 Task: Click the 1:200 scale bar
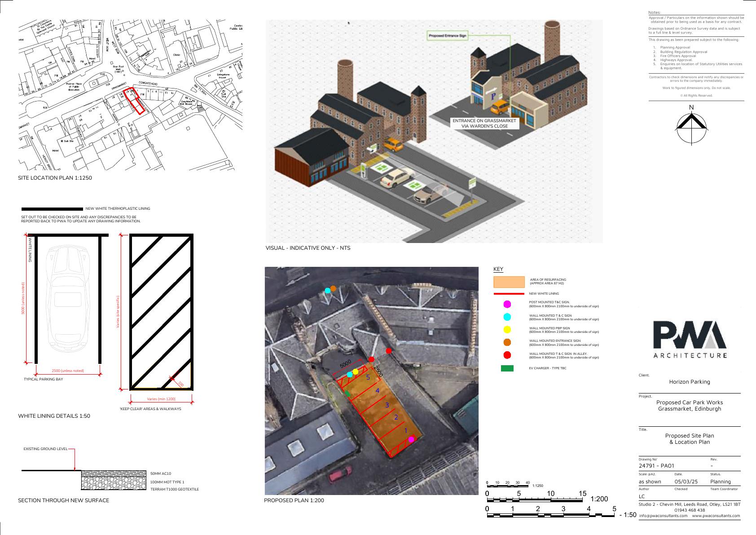click(537, 499)
